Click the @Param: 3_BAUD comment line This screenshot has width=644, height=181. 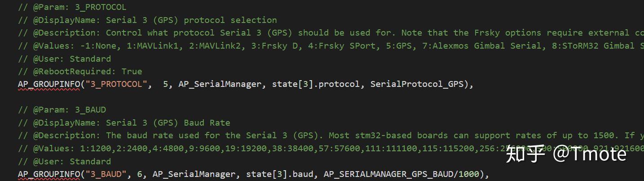[x=62, y=110]
